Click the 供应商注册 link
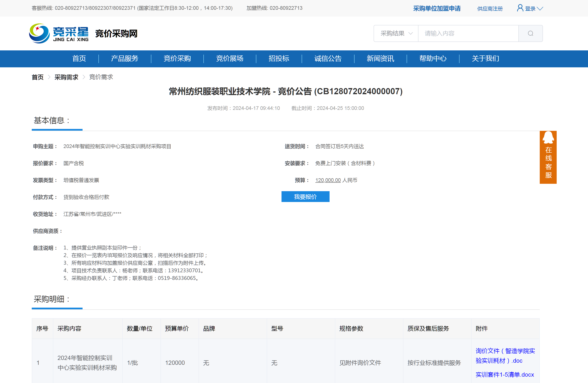588x383 pixels. coord(490,9)
